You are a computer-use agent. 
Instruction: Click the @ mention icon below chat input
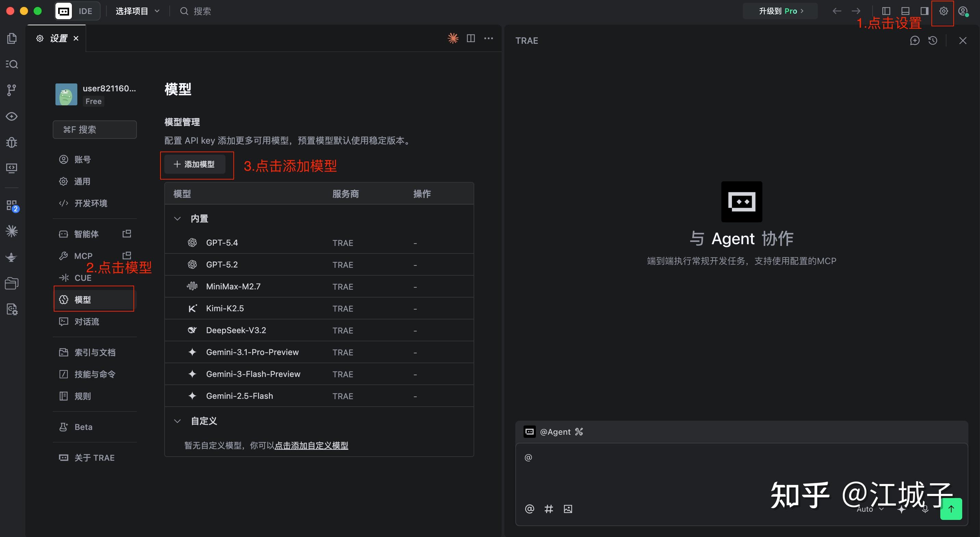click(x=530, y=509)
